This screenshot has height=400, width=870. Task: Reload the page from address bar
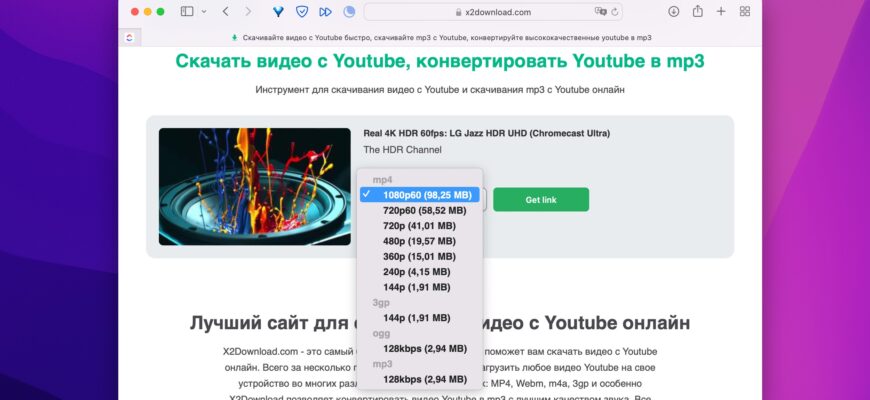615,12
